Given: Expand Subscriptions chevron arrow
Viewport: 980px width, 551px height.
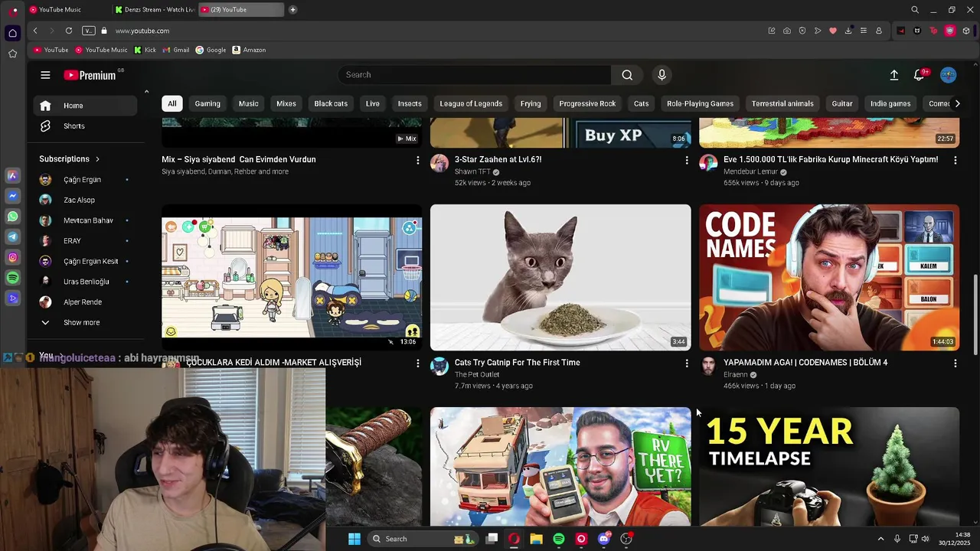Looking at the screenshot, I should click(97, 159).
